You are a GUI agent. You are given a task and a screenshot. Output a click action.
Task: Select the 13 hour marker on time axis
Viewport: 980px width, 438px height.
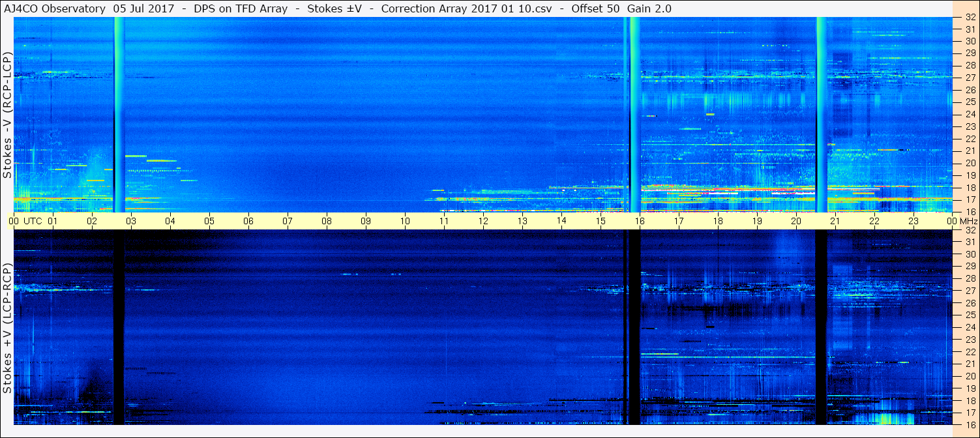coord(522,221)
